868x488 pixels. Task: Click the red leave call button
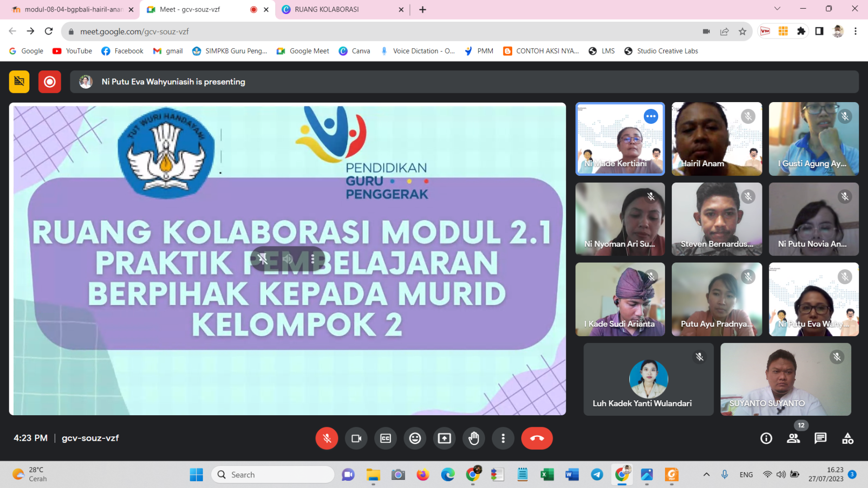click(536, 438)
